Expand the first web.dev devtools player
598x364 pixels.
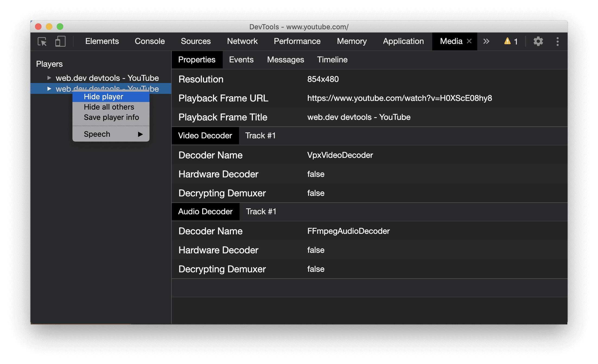point(49,78)
